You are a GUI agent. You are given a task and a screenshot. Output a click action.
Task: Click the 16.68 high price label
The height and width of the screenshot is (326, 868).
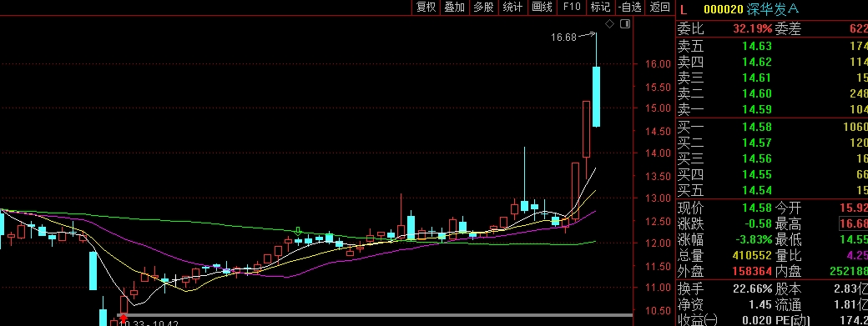pos(563,38)
